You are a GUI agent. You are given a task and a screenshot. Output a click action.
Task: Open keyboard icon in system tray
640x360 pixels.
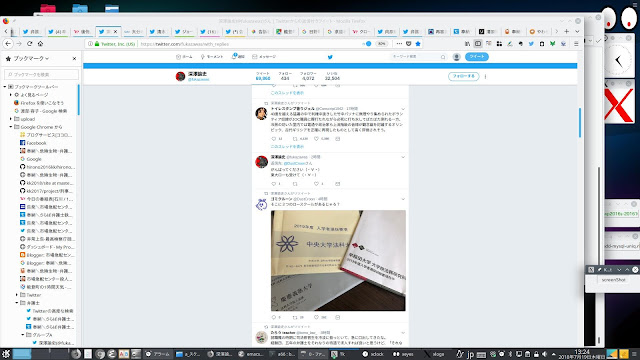click(x=481, y=354)
